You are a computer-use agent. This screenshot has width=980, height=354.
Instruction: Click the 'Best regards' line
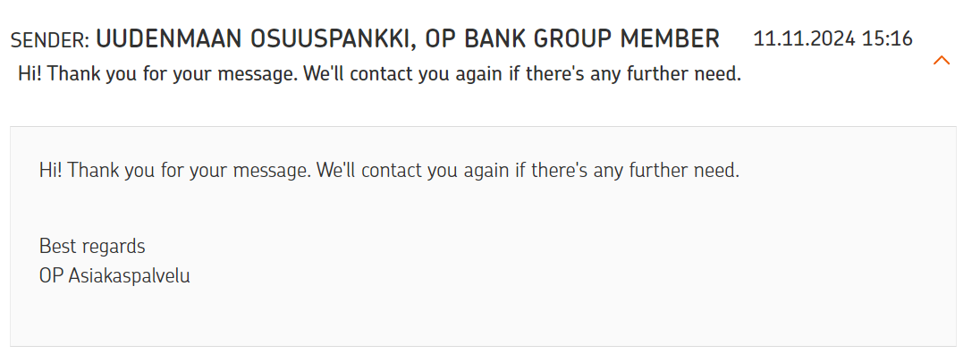click(x=92, y=247)
